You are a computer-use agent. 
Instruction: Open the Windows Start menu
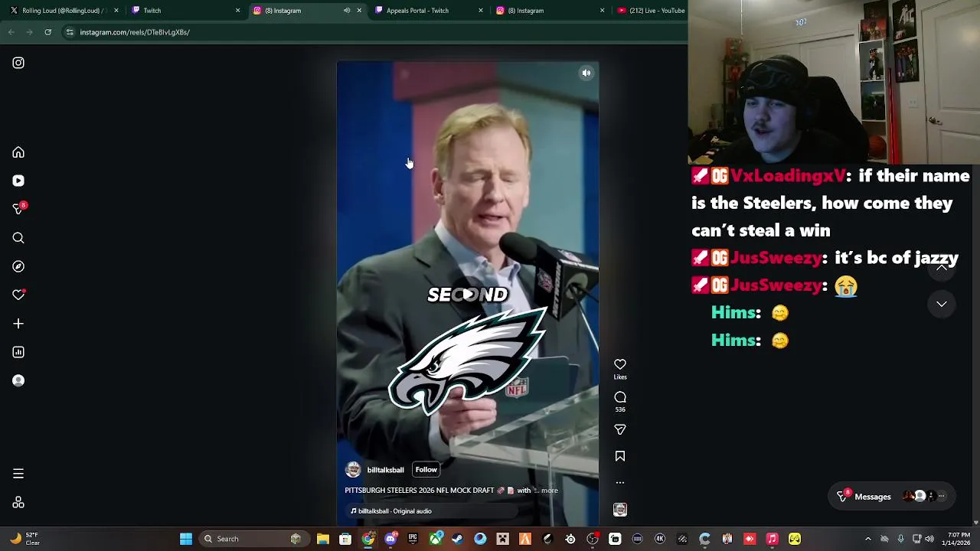pos(186,539)
